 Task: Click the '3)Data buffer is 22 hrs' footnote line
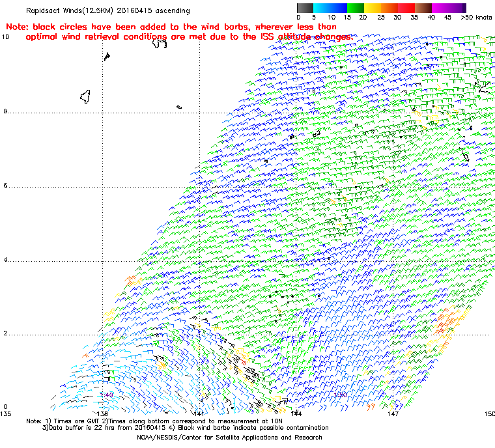pos(186,428)
